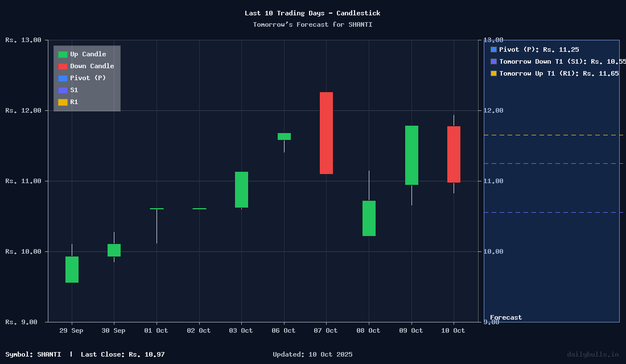Click the green candle on 08 Oct
Screen dimensions: 626x364
click(369, 218)
